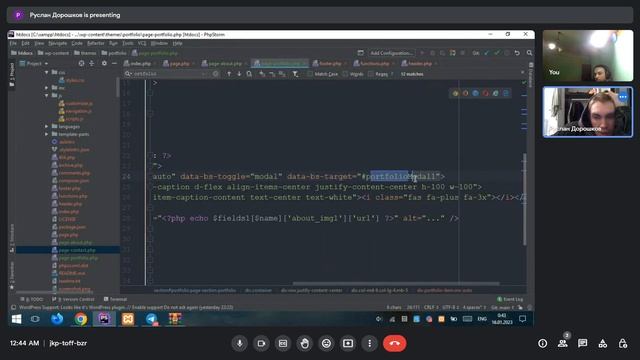Expand the template-parts folder in project tree
Viewport: 640px width, 360px height.
(47, 134)
